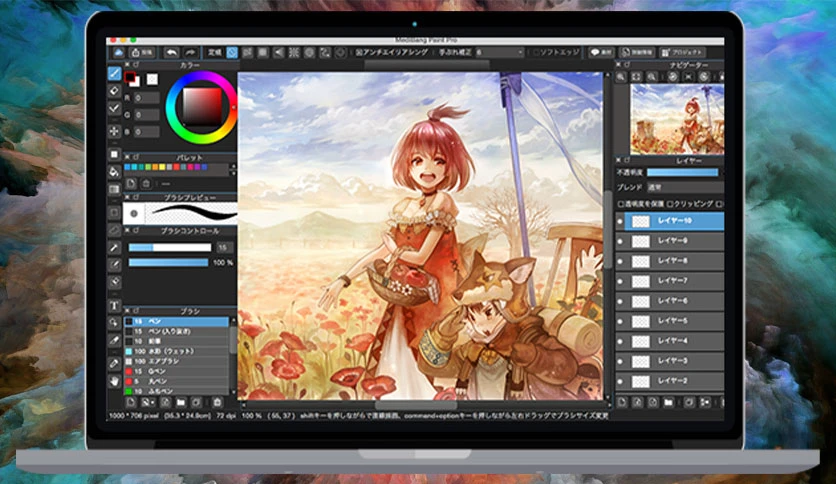Enable ソフトエッジ checkbox
Image resolution: width=836 pixels, height=484 pixels.
[x=536, y=52]
